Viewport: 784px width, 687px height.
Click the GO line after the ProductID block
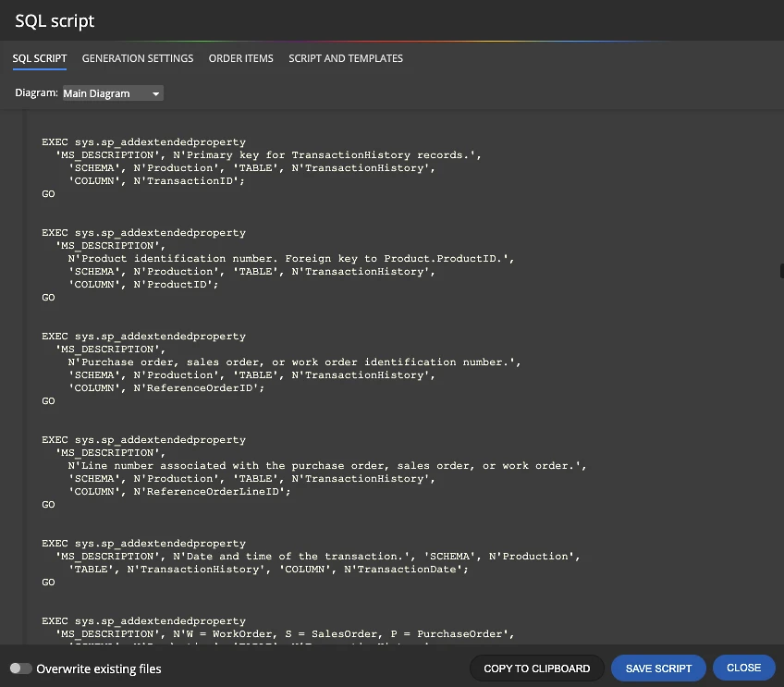tap(48, 298)
